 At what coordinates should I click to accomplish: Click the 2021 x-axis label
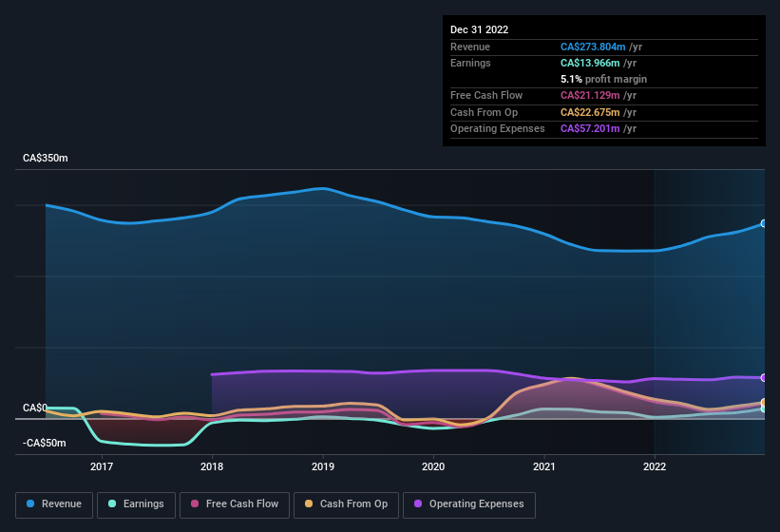(x=544, y=466)
